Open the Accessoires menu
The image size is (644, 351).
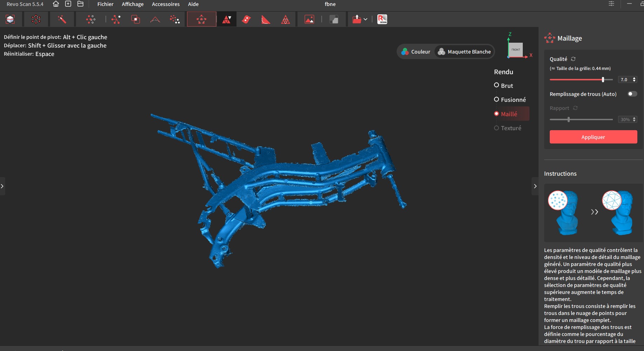[x=165, y=4]
